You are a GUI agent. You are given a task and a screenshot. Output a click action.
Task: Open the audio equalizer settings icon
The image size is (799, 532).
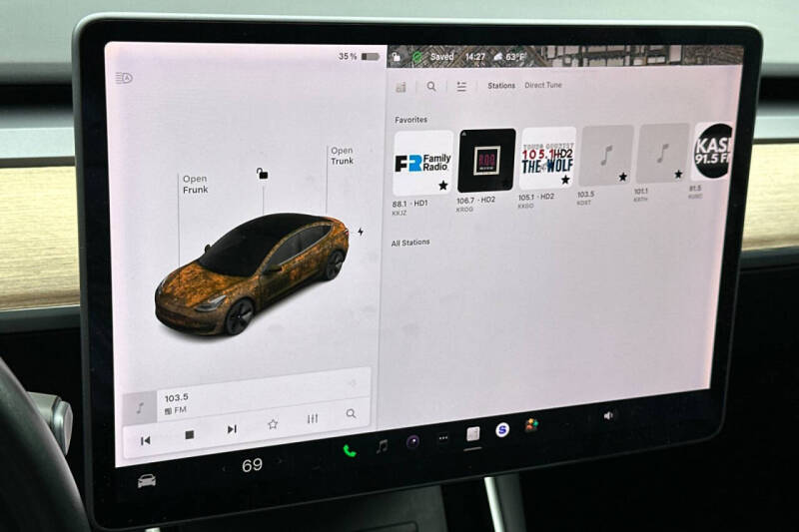[x=313, y=419]
